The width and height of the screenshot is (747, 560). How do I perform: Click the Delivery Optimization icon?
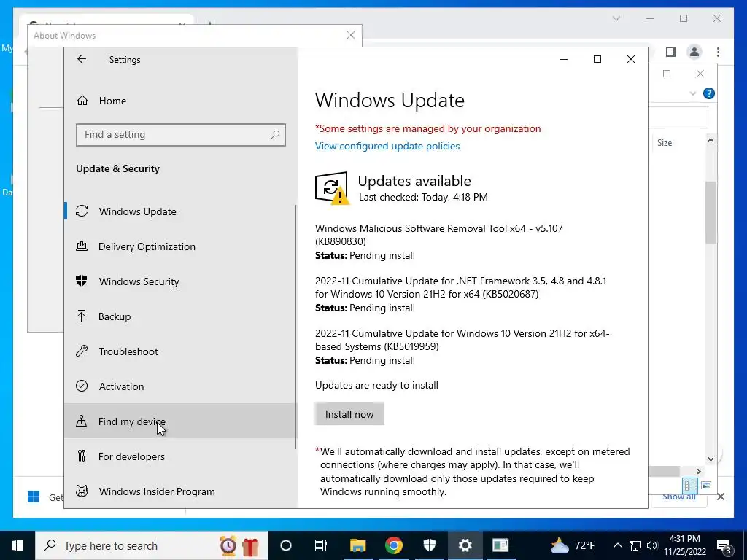click(x=82, y=246)
